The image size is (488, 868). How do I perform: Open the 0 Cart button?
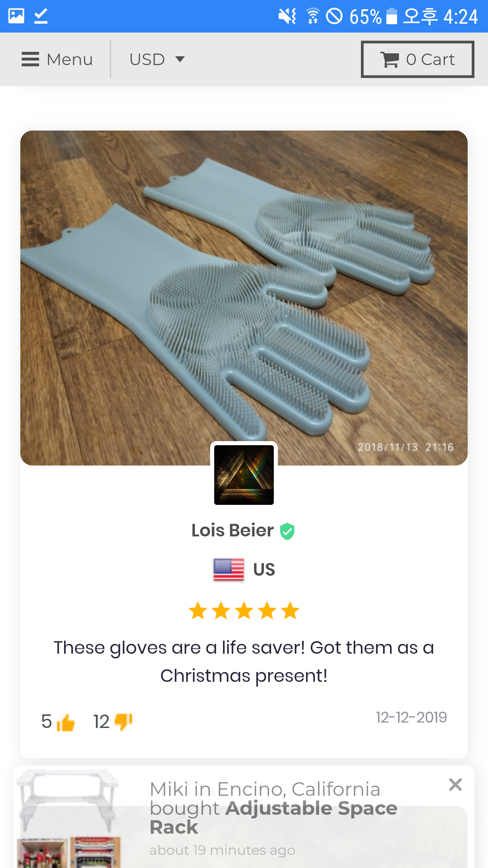pos(418,59)
